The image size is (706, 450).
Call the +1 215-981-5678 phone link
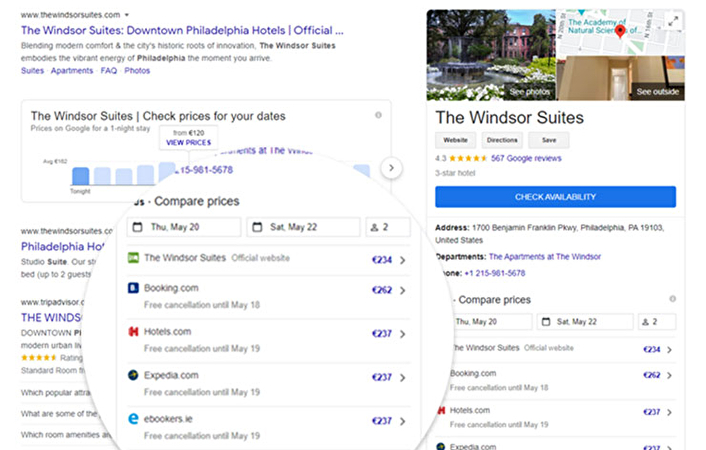pyautogui.click(x=495, y=273)
